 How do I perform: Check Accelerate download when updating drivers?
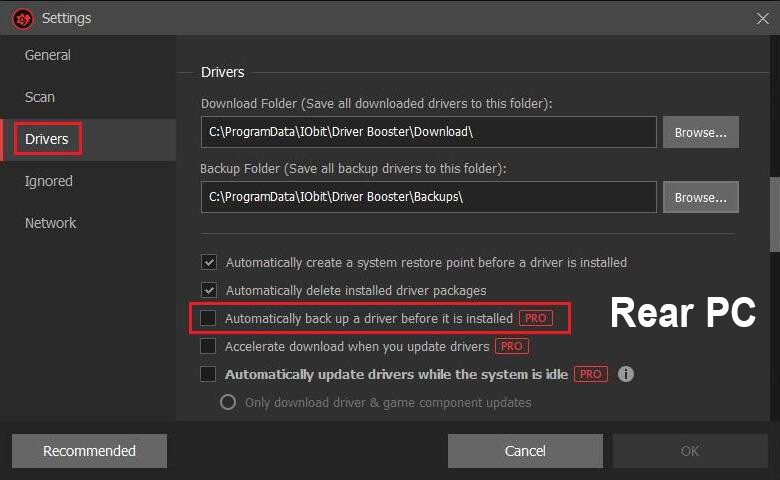tap(208, 346)
